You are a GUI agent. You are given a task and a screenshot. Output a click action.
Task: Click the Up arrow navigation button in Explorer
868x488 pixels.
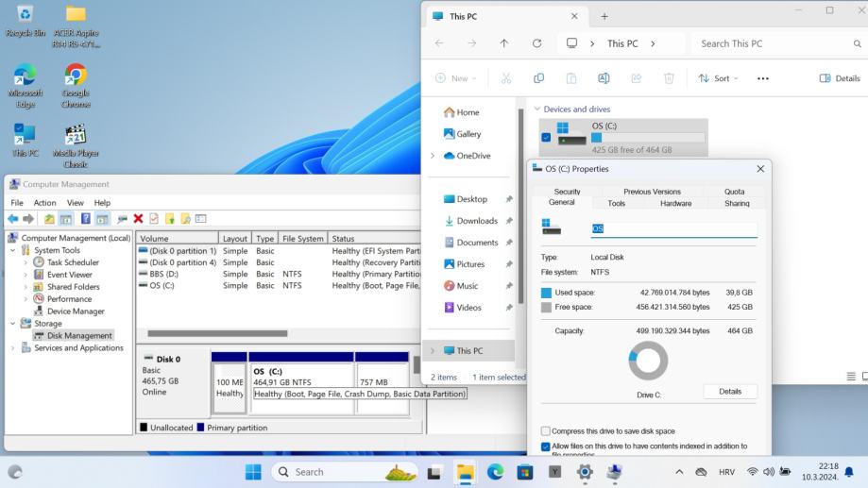503,43
